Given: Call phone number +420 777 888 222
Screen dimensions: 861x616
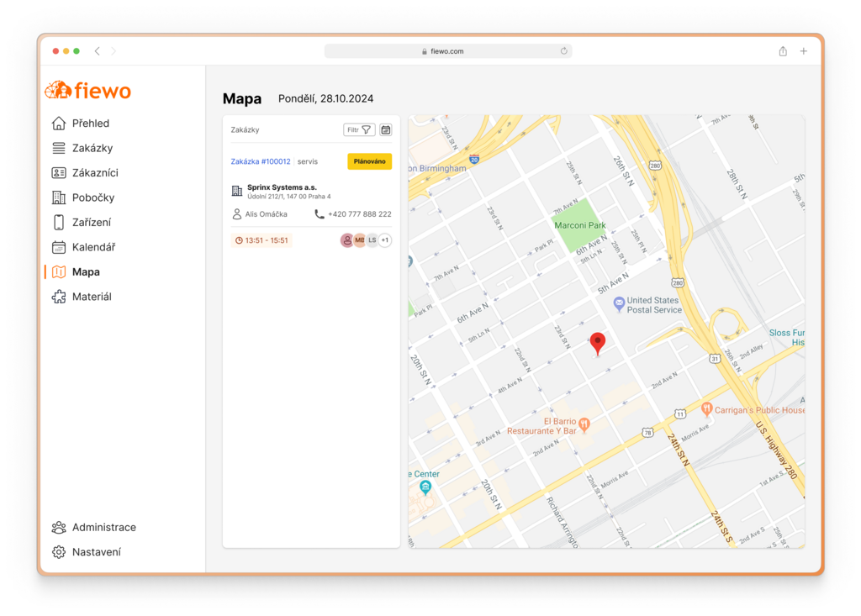Looking at the screenshot, I should (x=360, y=214).
